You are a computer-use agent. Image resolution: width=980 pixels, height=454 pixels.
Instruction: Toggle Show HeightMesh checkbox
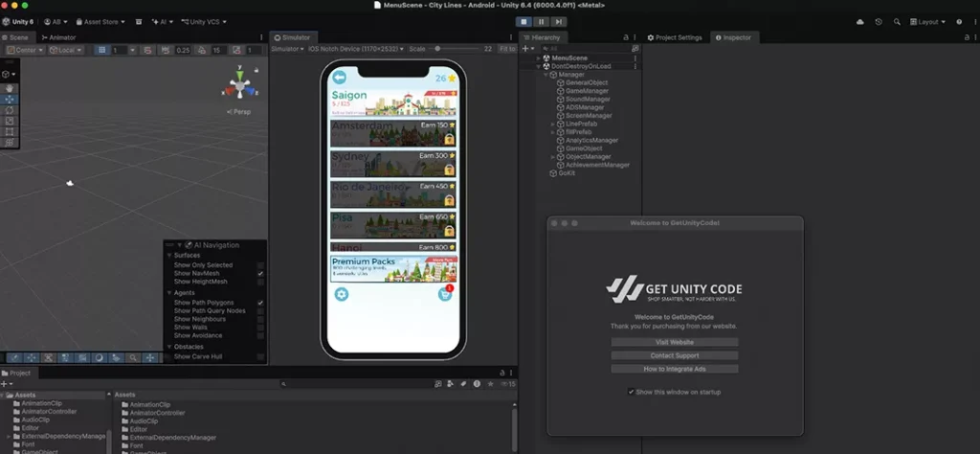pos(260,282)
